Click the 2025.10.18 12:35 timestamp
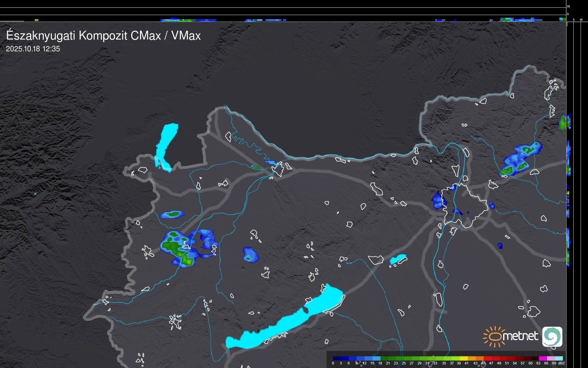 tap(33, 49)
